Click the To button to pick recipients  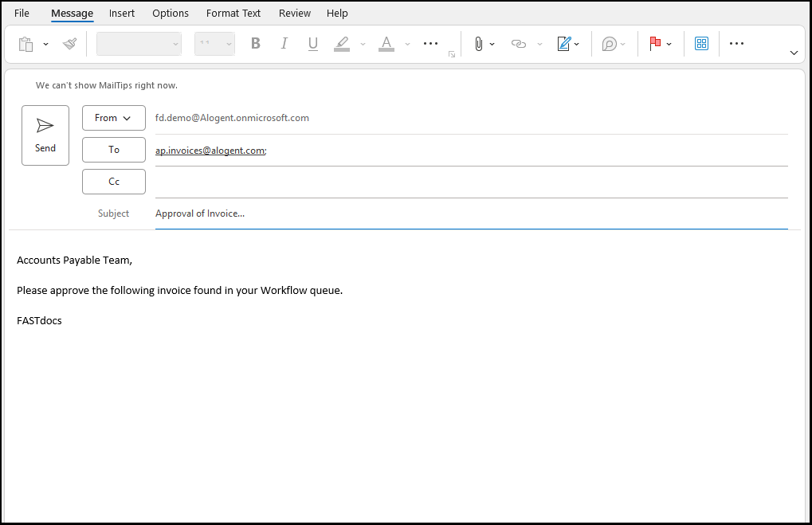[113, 150]
